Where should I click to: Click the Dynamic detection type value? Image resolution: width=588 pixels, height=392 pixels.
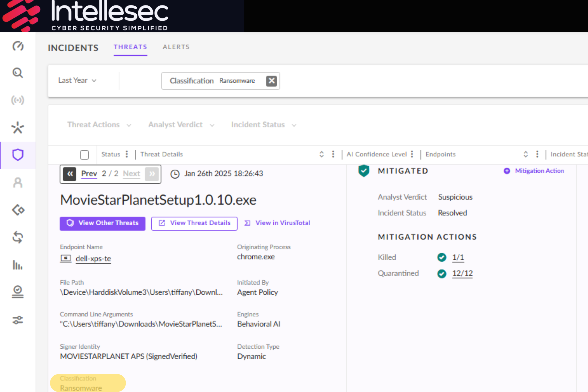(x=252, y=356)
